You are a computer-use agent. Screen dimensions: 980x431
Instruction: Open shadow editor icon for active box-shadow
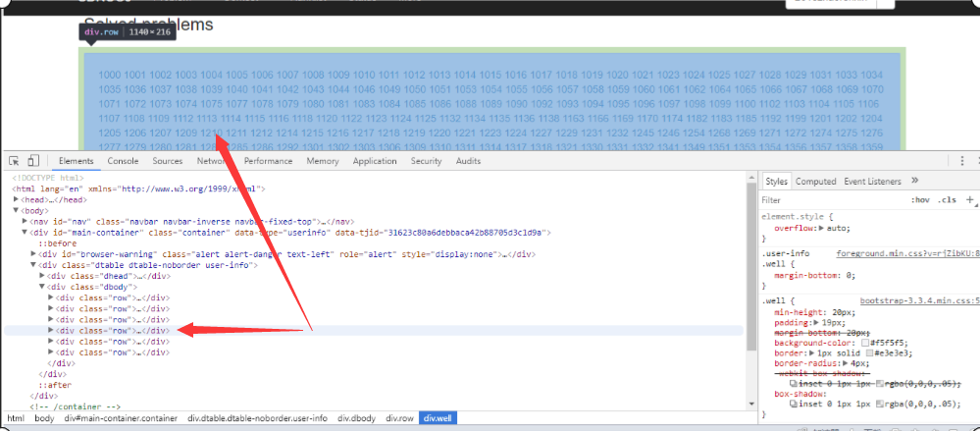point(794,404)
